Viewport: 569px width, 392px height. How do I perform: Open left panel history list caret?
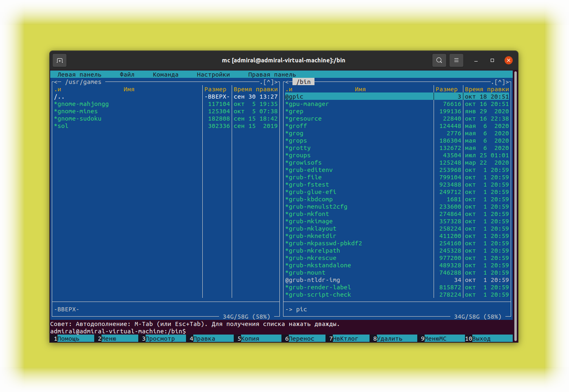[269, 82]
